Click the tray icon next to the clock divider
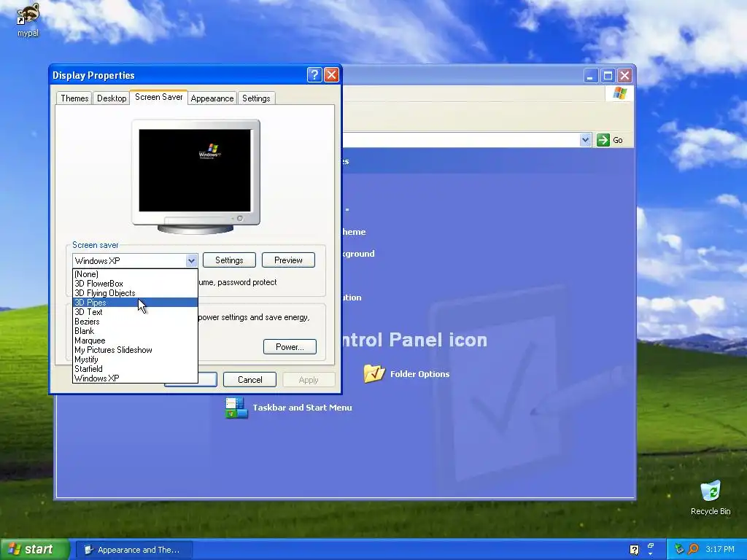Screen dimensions: 747x560 679,549
